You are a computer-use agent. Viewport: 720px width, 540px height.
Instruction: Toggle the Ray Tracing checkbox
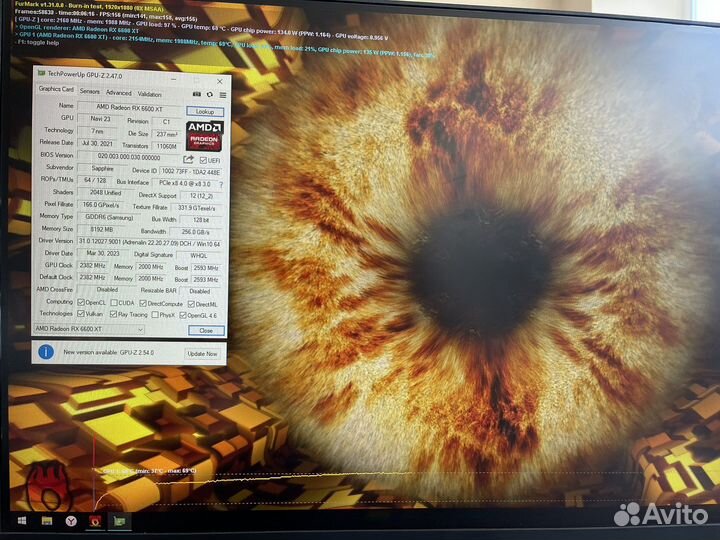(x=113, y=314)
